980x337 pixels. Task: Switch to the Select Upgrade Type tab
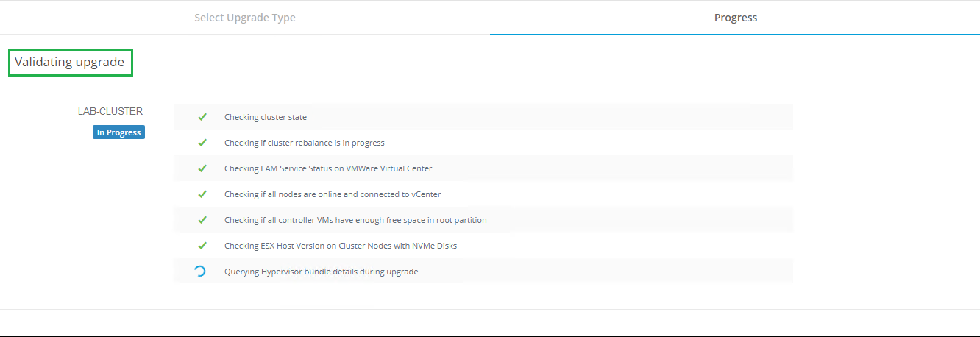pos(245,18)
